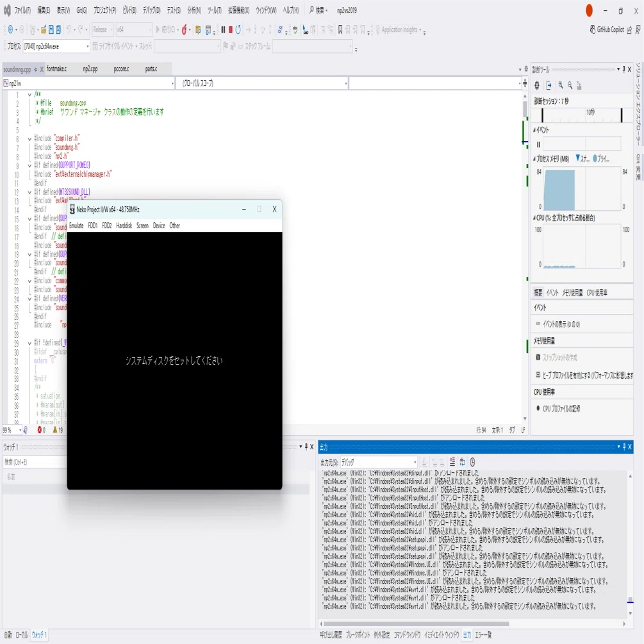This screenshot has width=644, height=644.
Task: Open the Debug menu in Visual Studio
Action: [x=152, y=10]
